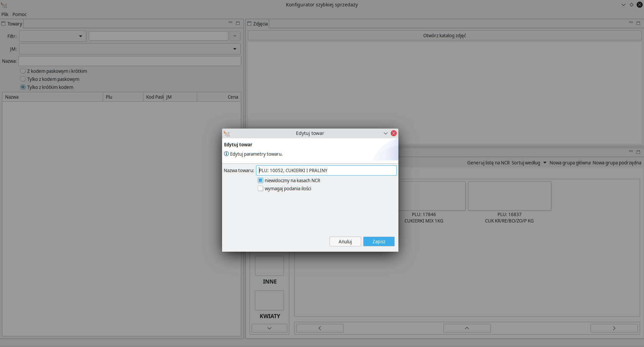The image size is (644, 347).
Task: Collapse the Edytuj towar dialog via chevron
Action: (x=386, y=133)
